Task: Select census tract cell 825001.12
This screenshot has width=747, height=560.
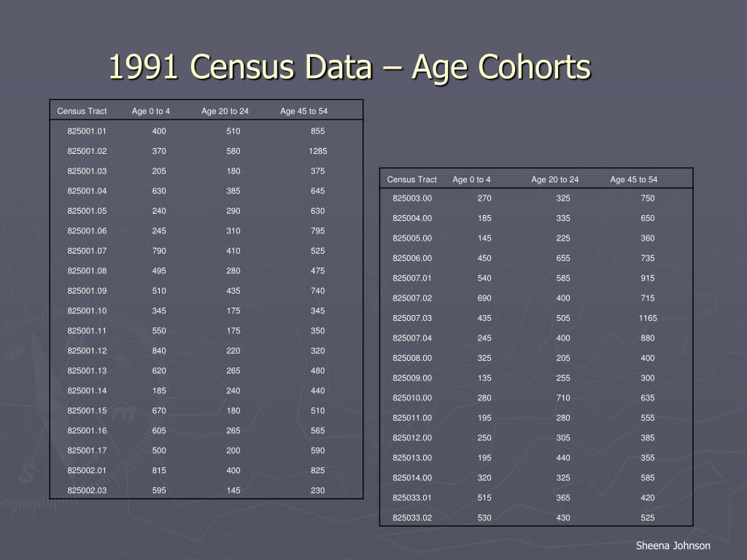Action: tap(87, 351)
